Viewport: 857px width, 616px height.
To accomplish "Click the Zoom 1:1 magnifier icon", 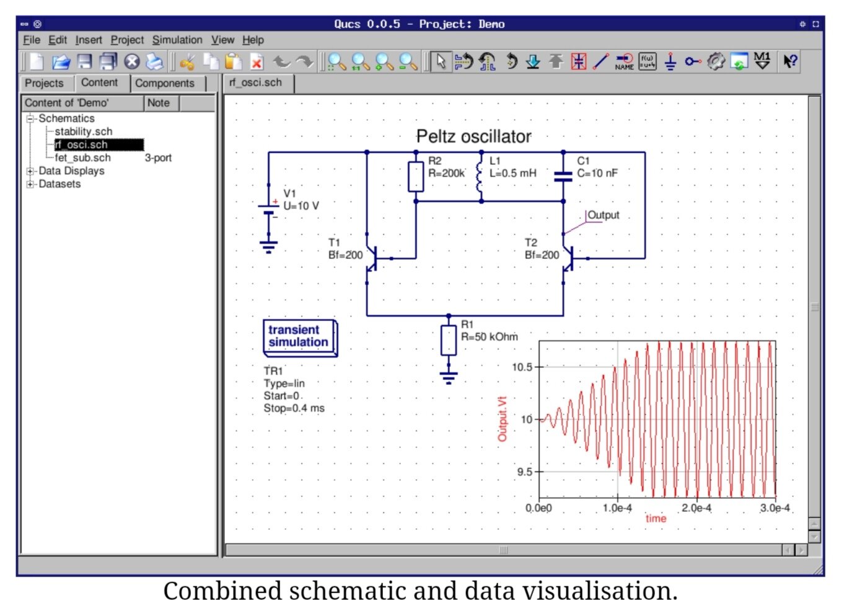I will pyautogui.click(x=361, y=61).
